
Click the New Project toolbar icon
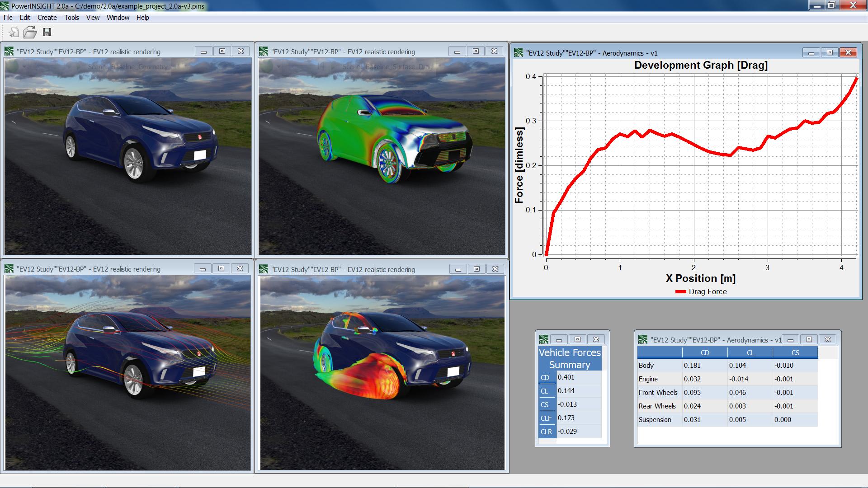coord(14,32)
